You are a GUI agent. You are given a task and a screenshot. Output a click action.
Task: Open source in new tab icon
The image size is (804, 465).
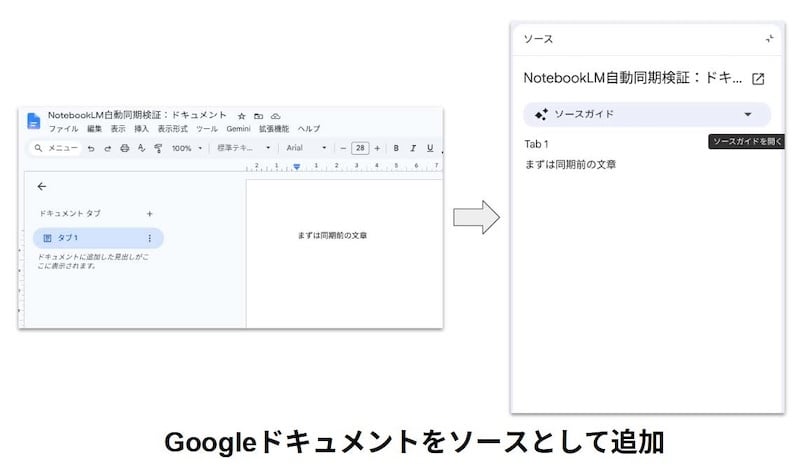758,78
